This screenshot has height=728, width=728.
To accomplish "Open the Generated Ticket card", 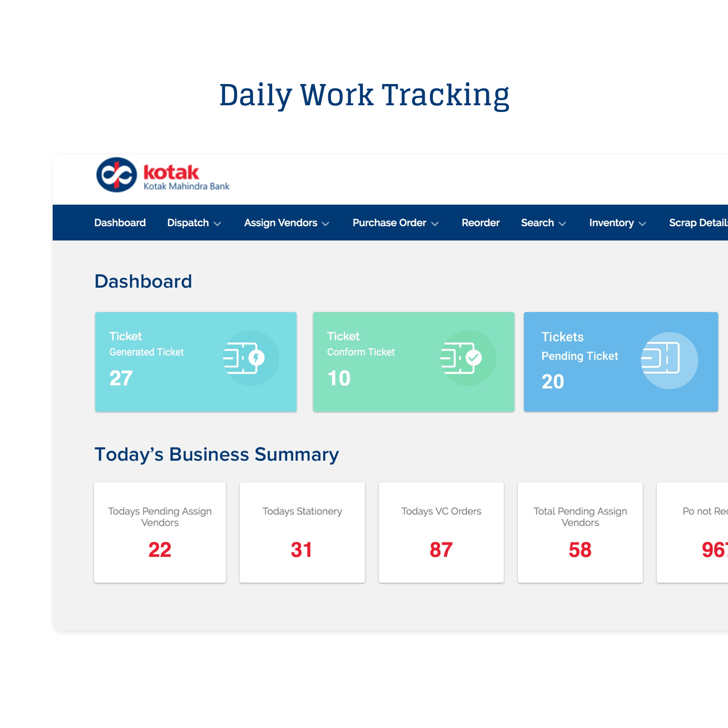I will [196, 362].
